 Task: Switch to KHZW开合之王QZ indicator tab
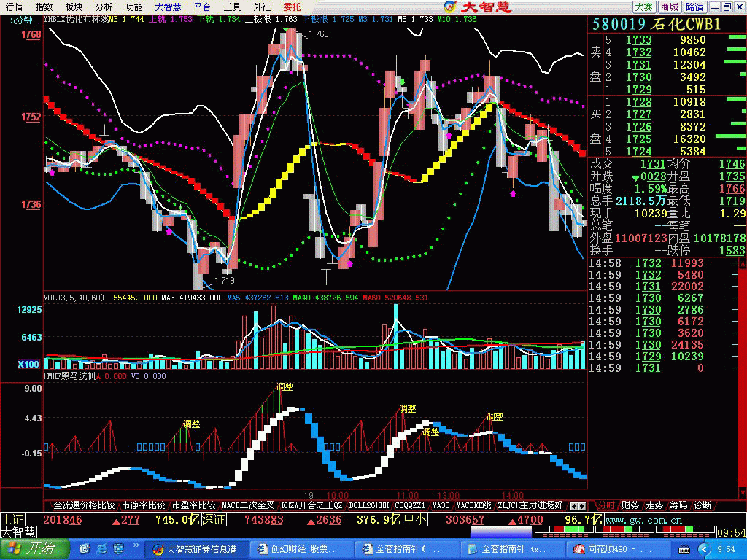[x=311, y=505]
